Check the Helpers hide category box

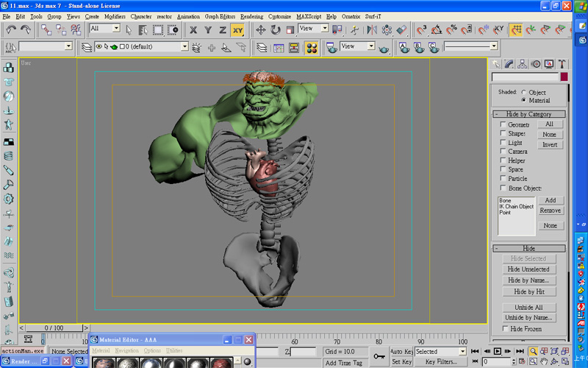click(x=503, y=160)
